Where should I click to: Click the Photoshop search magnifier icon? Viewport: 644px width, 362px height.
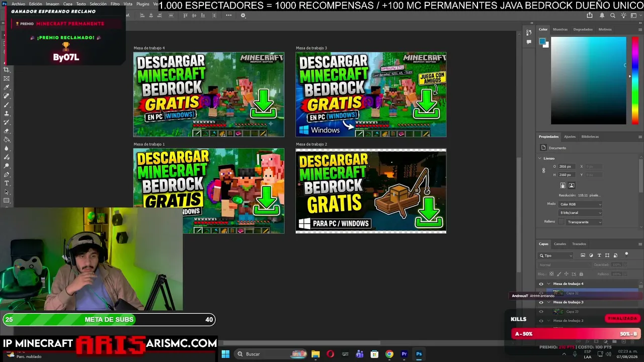tap(613, 16)
